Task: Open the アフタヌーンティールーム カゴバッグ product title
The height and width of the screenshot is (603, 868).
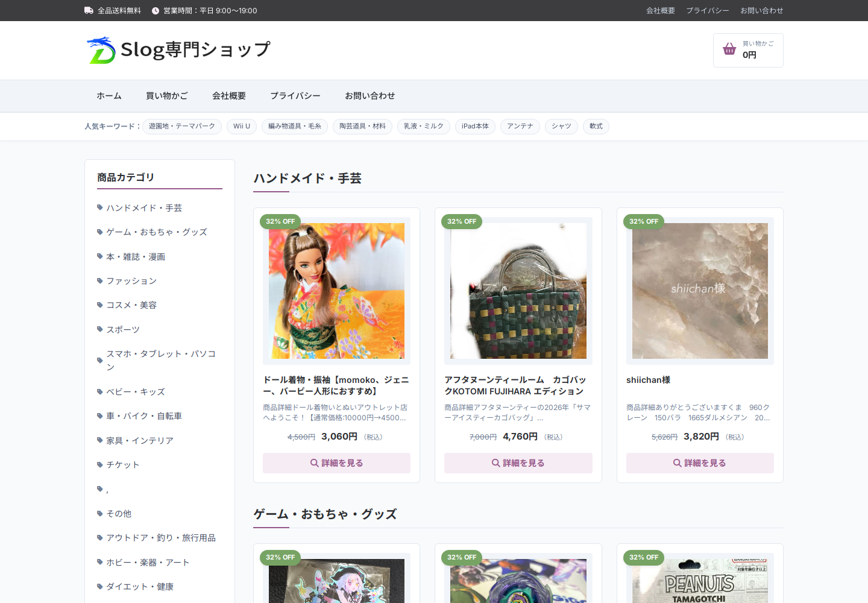Action: point(515,385)
